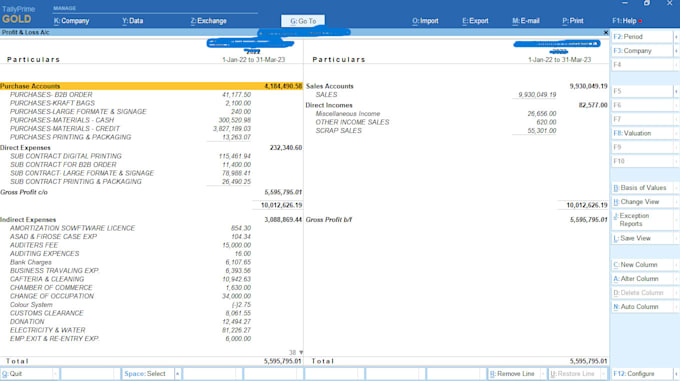Click F2: Period button

click(x=642, y=37)
